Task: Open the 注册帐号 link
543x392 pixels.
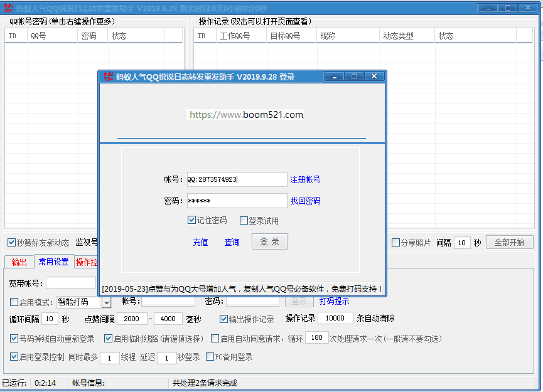Action: (x=305, y=179)
